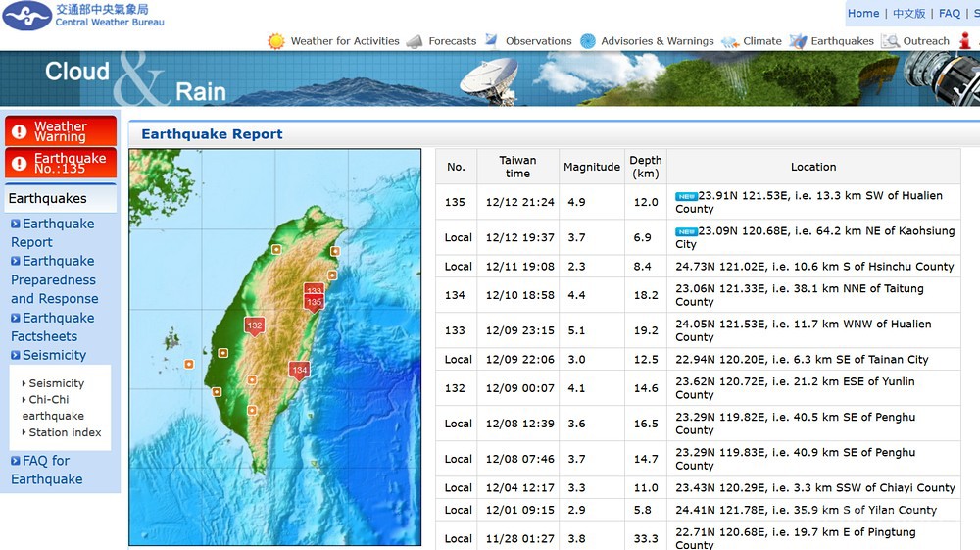The height and width of the screenshot is (550, 980).
Task: Click the red Earthquake No.:135 button
Action: pyautogui.click(x=61, y=163)
